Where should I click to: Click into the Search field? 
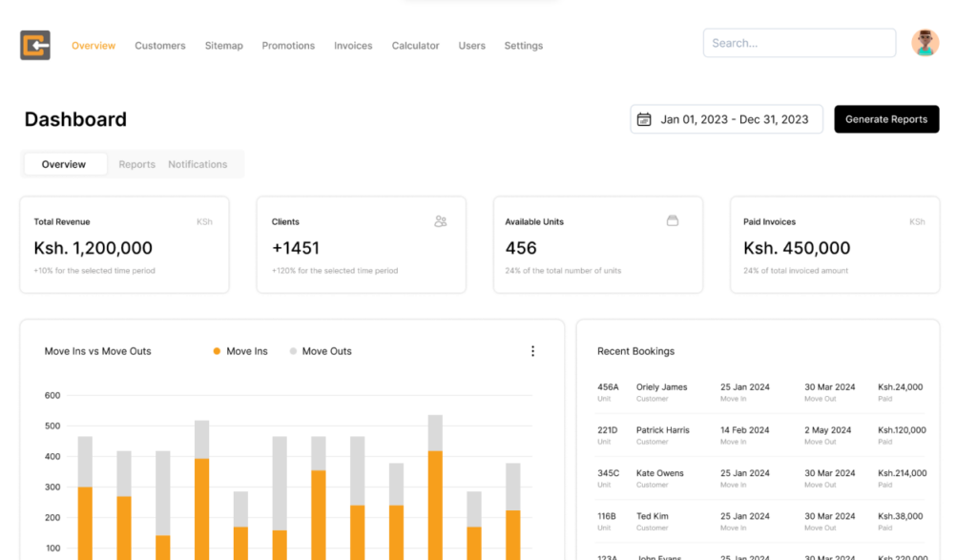[x=799, y=43]
